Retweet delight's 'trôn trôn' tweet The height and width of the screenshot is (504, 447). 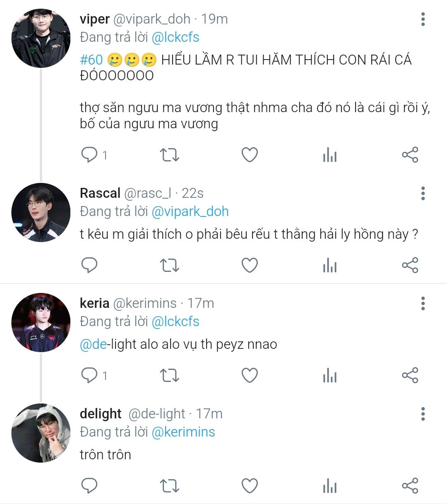(169, 486)
